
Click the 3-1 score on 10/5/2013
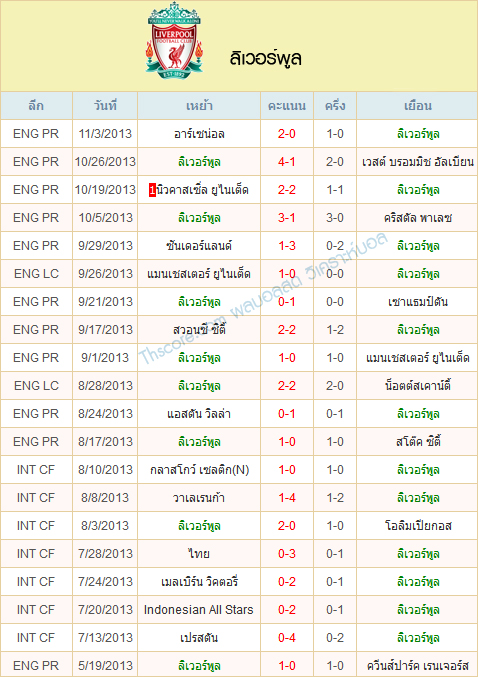pyautogui.click(x=287, y=218)
